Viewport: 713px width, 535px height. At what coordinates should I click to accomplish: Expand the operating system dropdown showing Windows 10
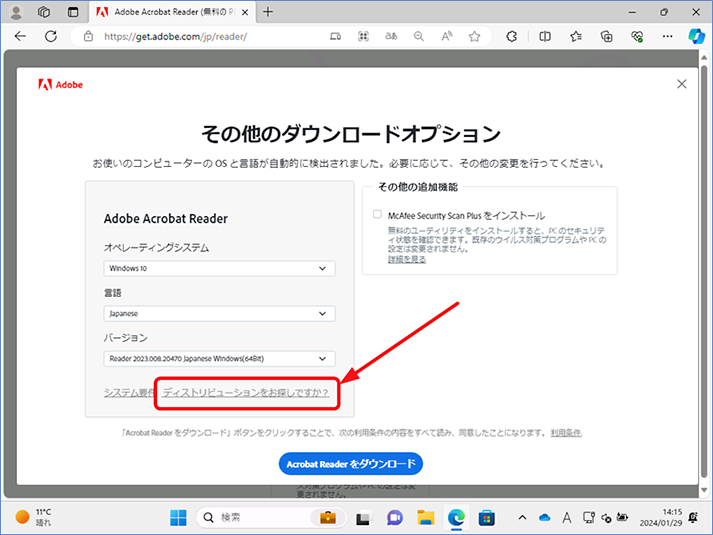coord(220,269)
